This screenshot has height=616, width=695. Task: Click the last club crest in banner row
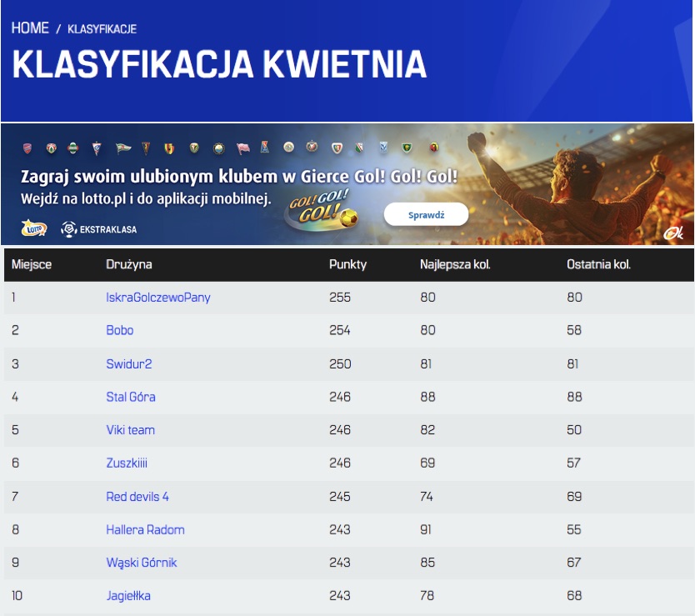tap(433, 148)
